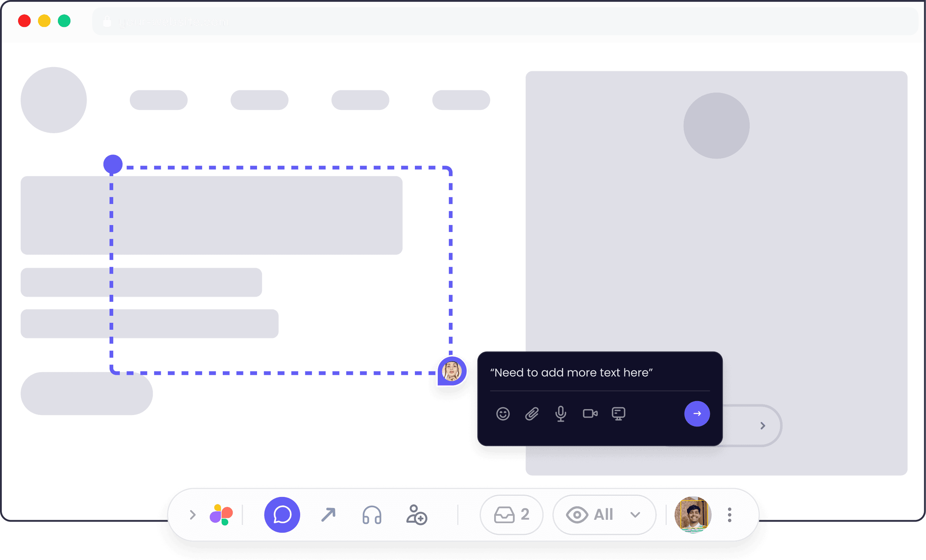Click the 'Need to add more text here' field
Screen dimensions: 926x560
tap(572, 373)
